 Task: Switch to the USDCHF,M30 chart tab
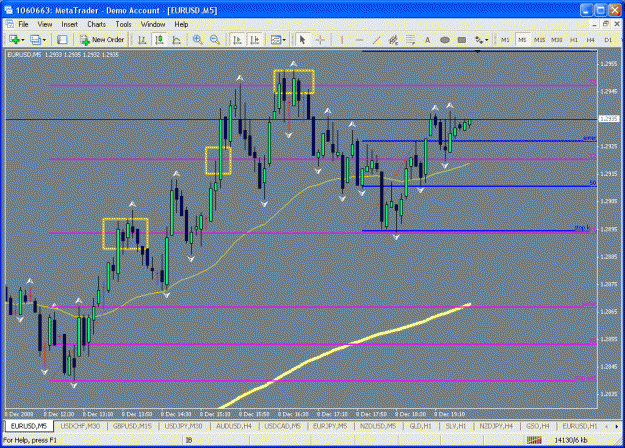coord(80,426)
